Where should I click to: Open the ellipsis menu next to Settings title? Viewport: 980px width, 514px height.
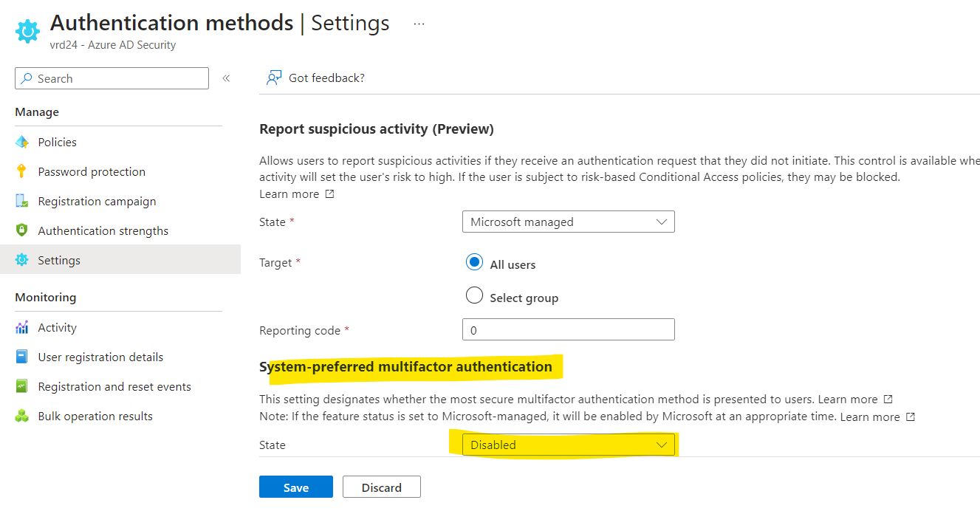(x=419, y=23)
